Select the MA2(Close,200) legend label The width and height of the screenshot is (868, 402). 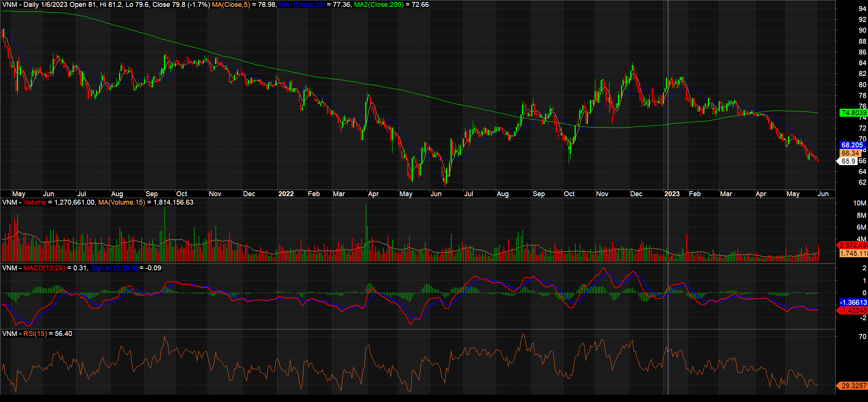pyautogui.click(x=379, y=5)
